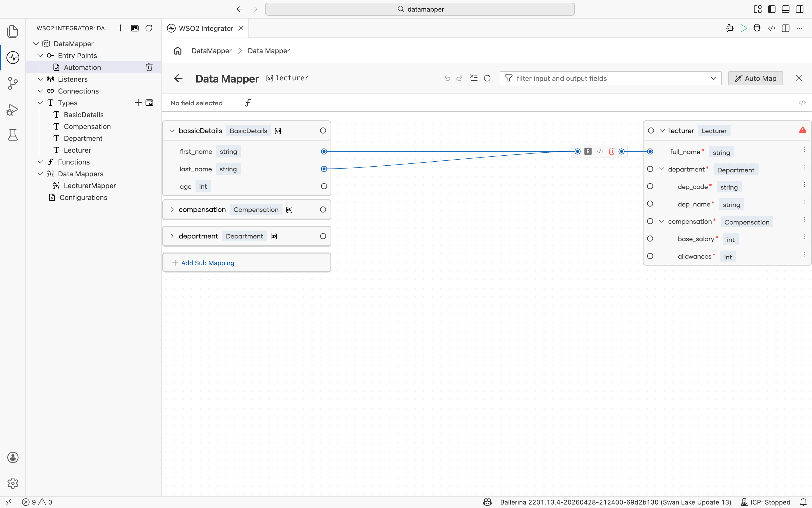Open the filter fields dropdown arrow

713,78
